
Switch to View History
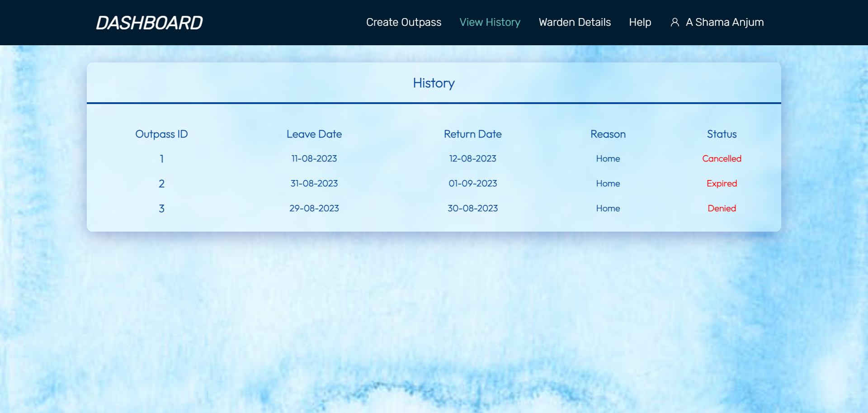coord(490,22)
